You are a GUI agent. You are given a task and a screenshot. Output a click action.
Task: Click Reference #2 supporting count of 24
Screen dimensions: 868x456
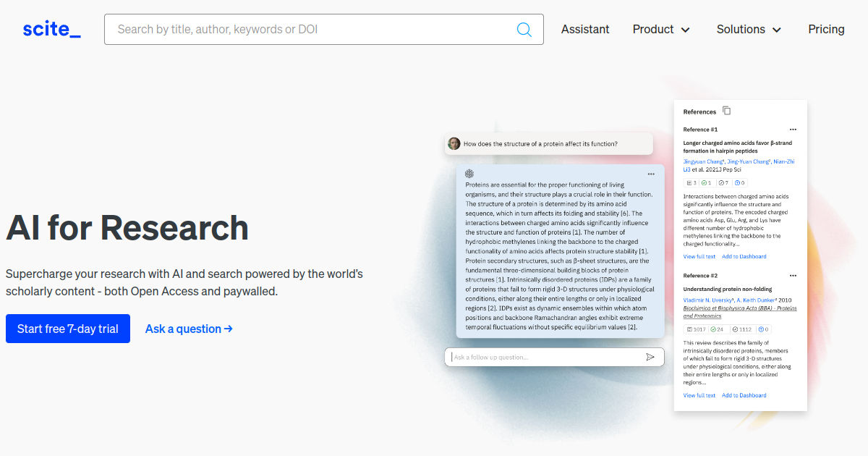point(718,329)
